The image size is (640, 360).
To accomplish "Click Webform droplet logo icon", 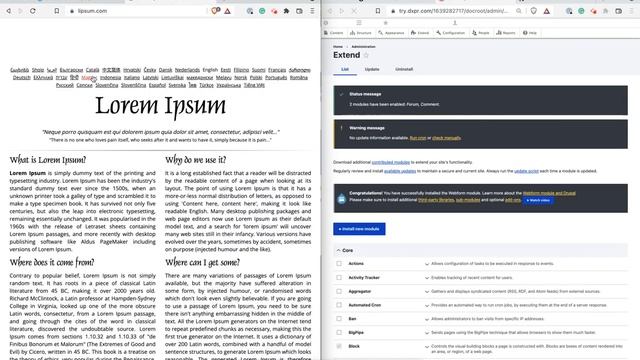I will (x=341, y=198).
